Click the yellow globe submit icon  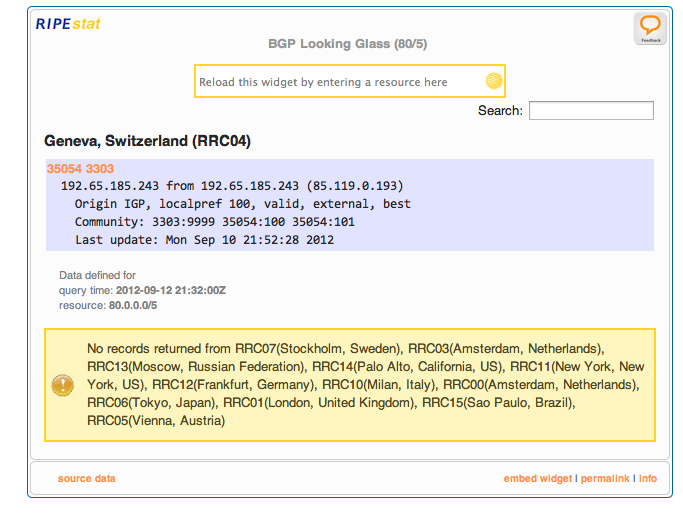[x=494, y=81]
